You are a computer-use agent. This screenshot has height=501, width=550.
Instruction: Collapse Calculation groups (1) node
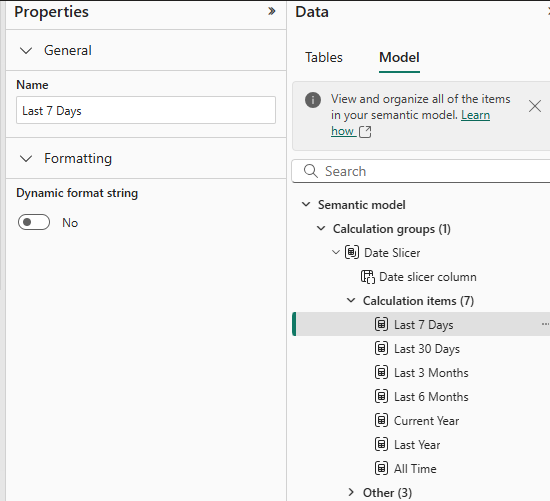click(321, 228)
